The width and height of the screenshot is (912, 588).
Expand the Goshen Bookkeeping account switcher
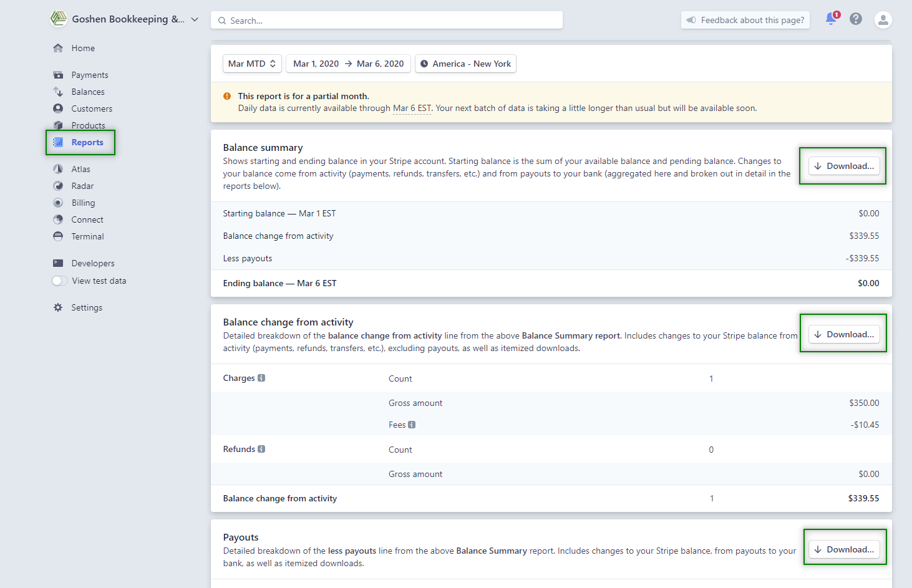point(194,19)
